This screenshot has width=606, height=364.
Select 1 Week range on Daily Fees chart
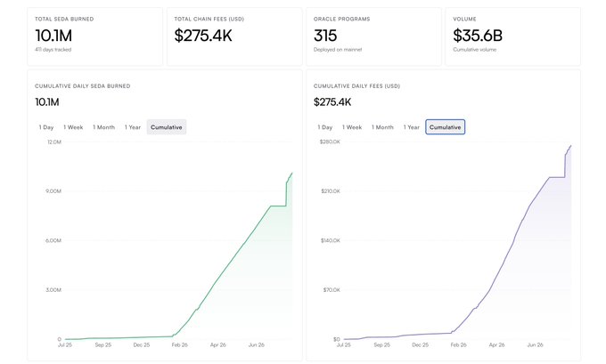click(352, 127)
